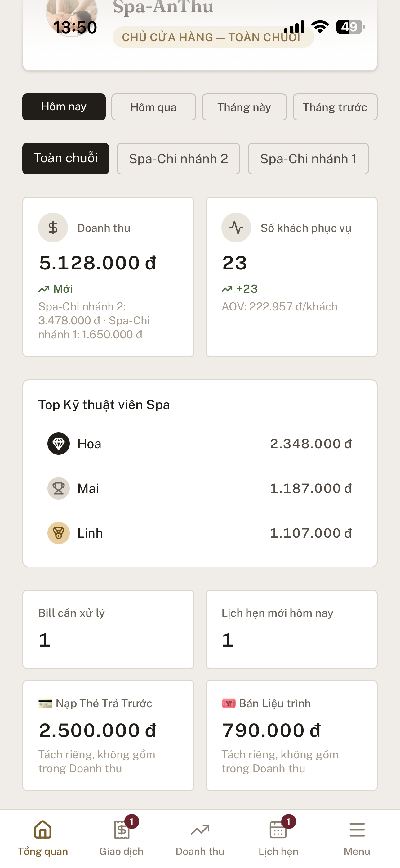Select the Tháng này time filter

pyautogui.click(x=244, y=107)
